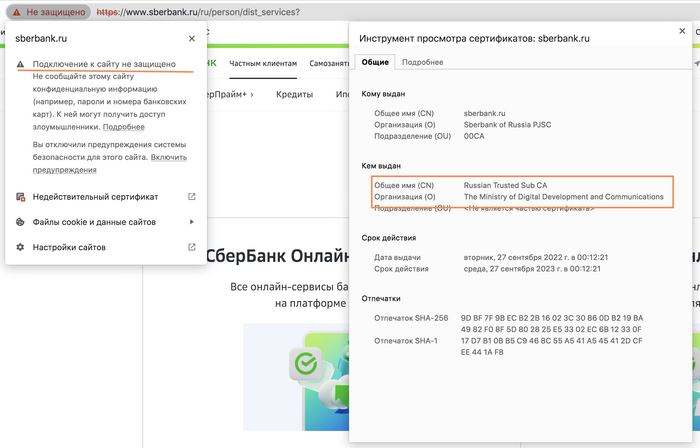The height and width of the screenshot is (448, 700).
Task: Open 'Файлы cookie и данные сайтов'
Action: pyautogui.click(x=106, y=222)
